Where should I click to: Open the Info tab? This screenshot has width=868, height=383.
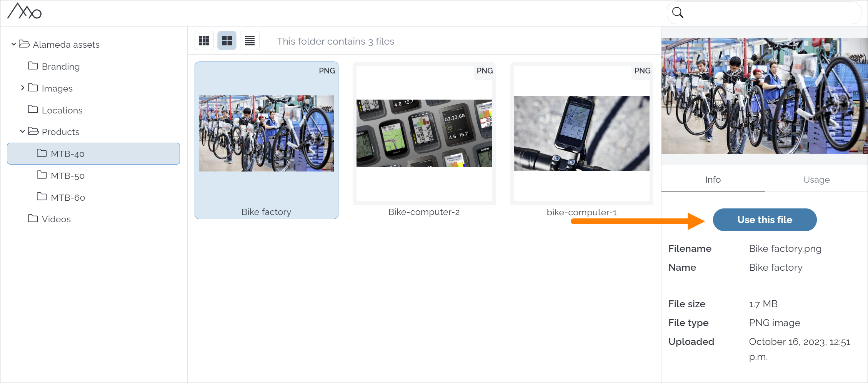(x=713, y=180)
